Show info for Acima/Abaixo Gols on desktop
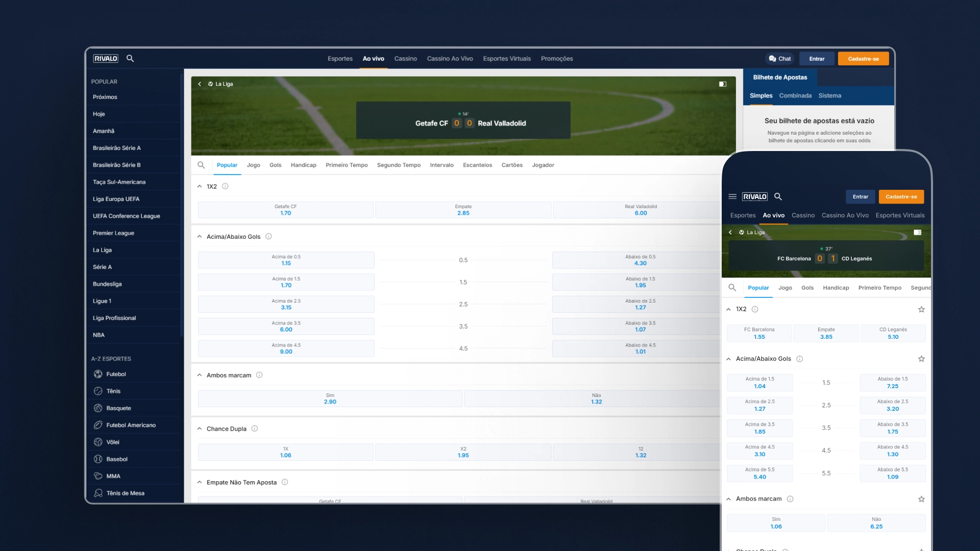 268,237
